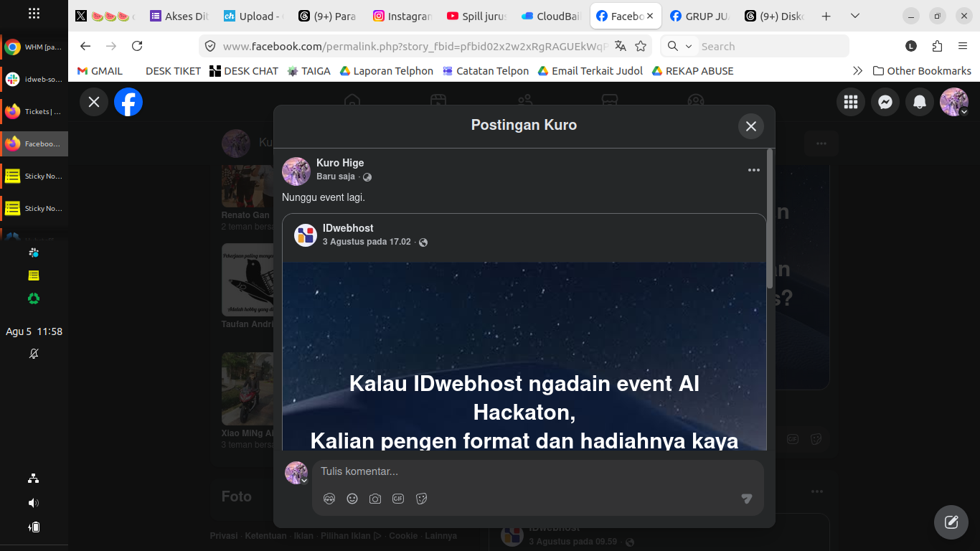Open Kuro Hige's profile name link
This screenshot has height=551, width=980.
[x=340, y=163]
